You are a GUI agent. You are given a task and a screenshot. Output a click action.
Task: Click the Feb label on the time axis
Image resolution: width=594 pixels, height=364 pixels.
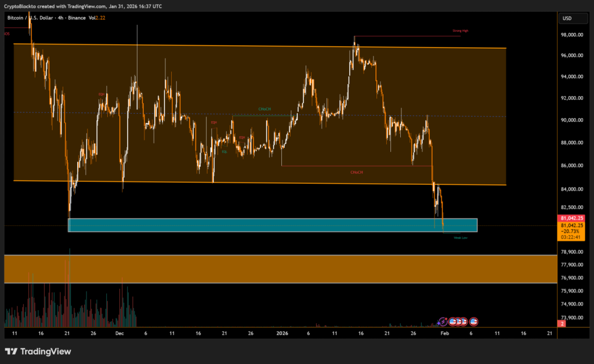[444, 334]
